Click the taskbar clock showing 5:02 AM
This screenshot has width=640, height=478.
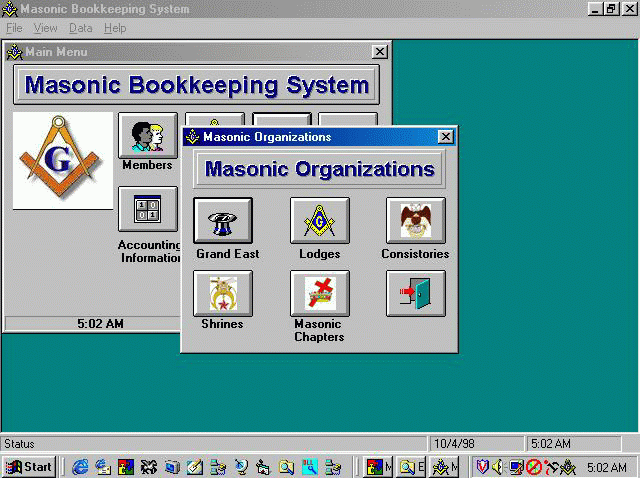click(607, 467)
